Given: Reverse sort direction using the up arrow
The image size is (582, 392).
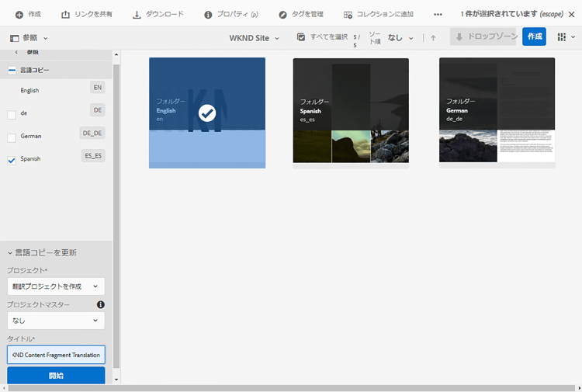Looking at the screenshot, I should tap(433, 38).
